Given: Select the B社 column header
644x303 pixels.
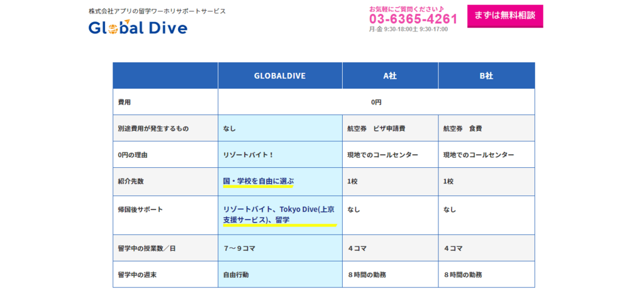Looking at the screenshot, I should [486, 75].
